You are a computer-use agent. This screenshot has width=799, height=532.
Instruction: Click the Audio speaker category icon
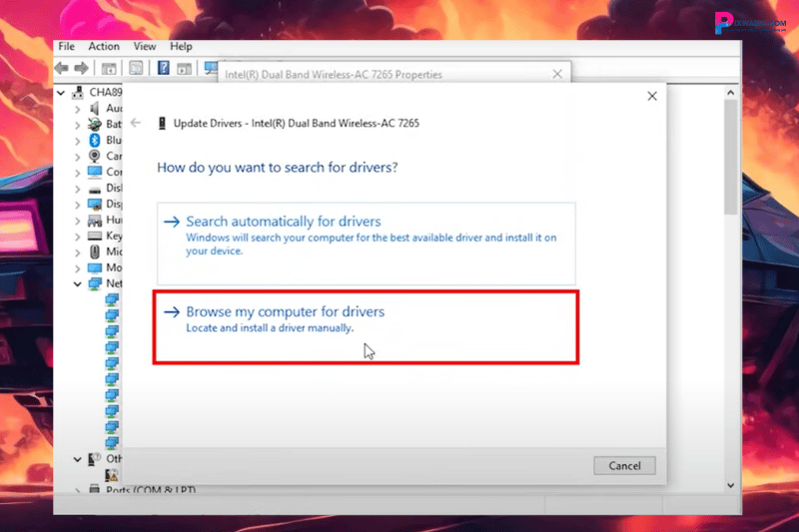pyautogui.click(x=95, y=108)
